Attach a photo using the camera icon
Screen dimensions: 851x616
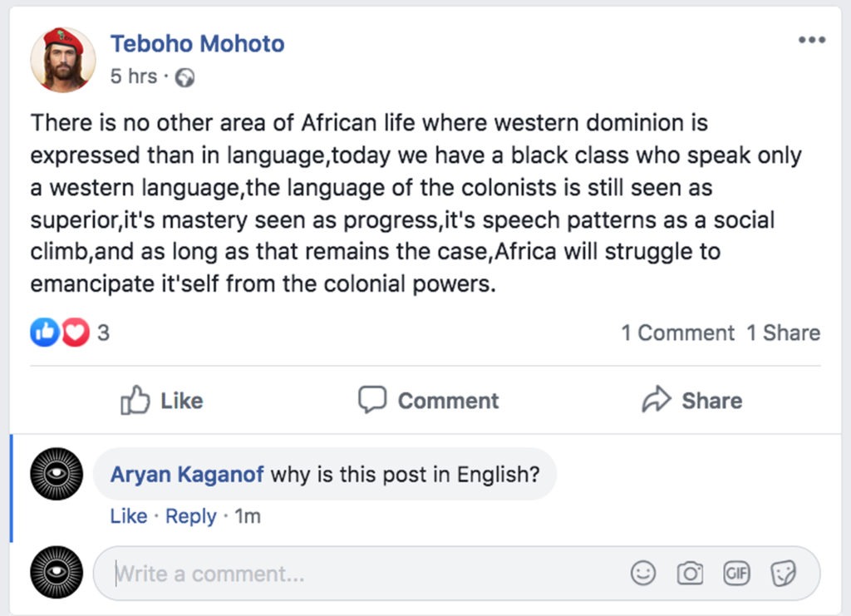pos(690,573)
